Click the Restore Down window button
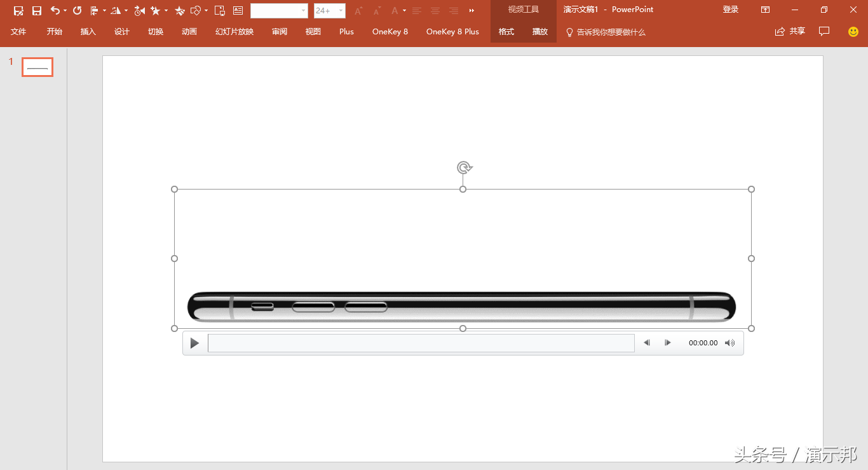The width and height of the screenshot is (868, 470). click(824, 10)
